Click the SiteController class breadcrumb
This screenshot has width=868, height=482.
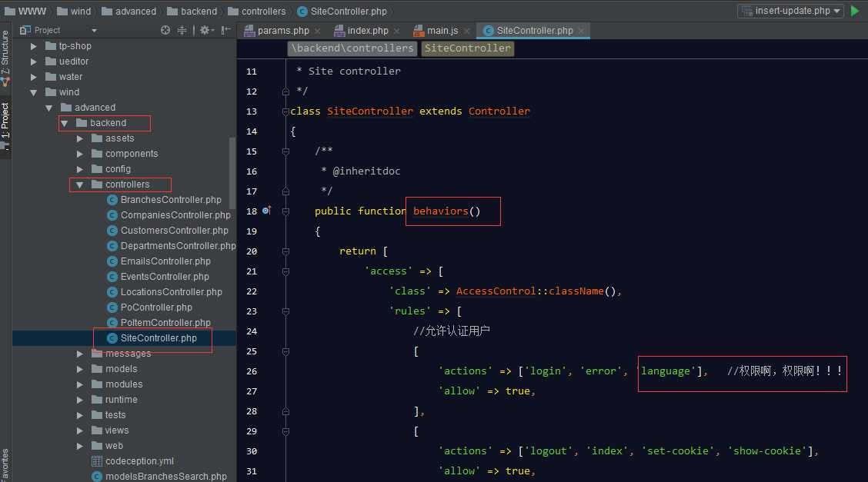coord(467,48)
